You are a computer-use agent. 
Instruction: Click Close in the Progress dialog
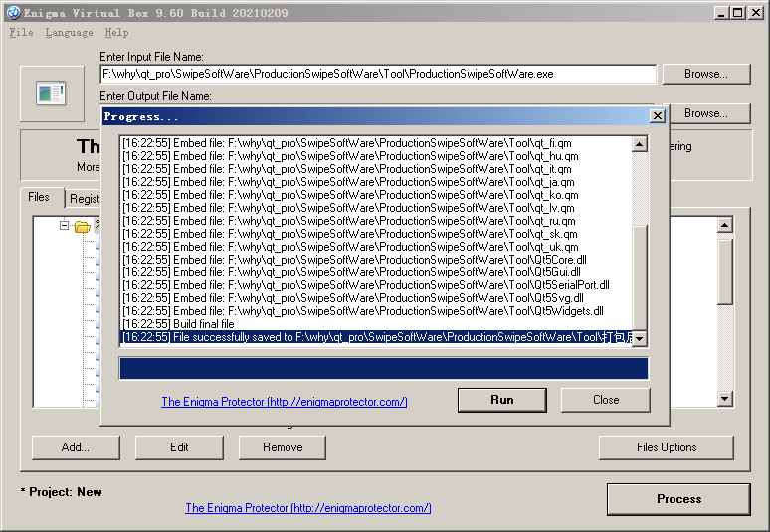click(606, 400)
